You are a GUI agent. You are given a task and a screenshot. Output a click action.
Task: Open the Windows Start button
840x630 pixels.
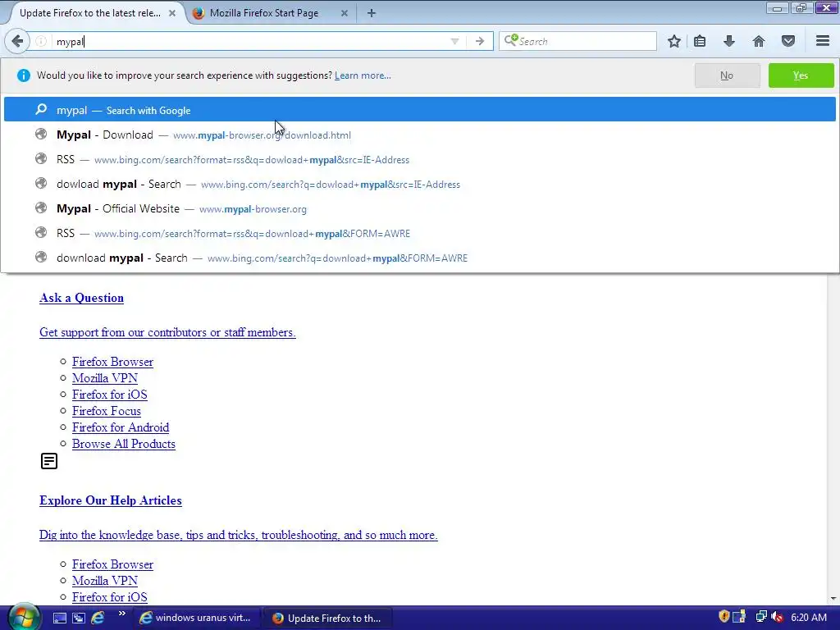(x=23, y=618)
